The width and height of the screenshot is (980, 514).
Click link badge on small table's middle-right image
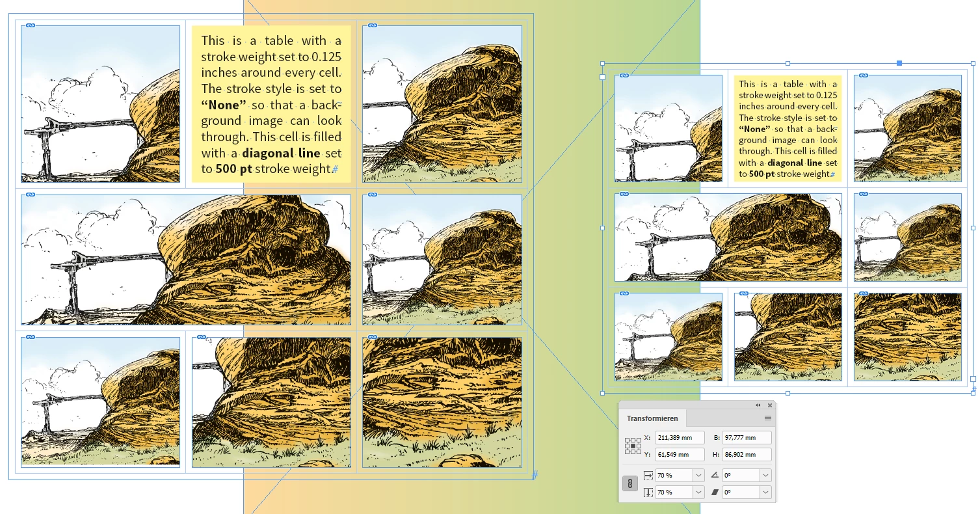[x=863, y=193]
